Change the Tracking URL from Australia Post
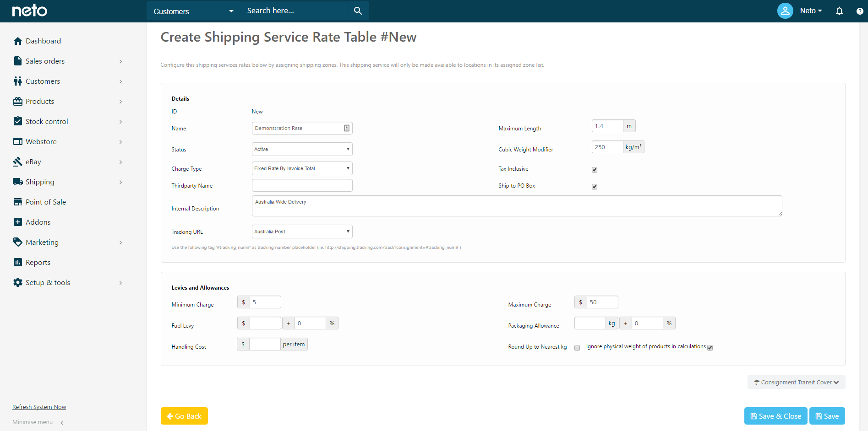 coord(302,231)
